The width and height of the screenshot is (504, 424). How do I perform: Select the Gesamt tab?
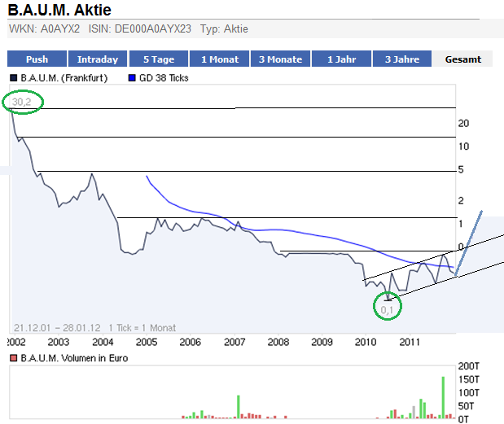tap(462, 59)
